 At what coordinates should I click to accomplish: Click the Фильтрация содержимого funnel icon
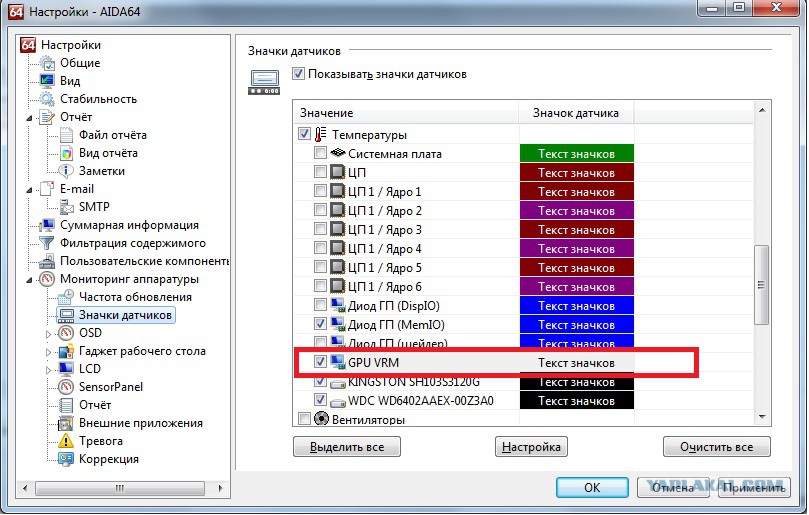47,243
